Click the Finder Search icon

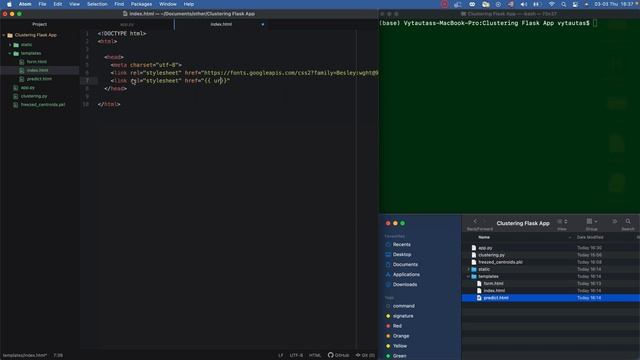point(628,221)
